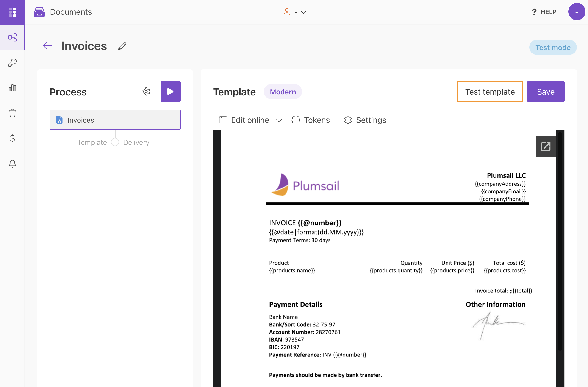Open the billing dollar sign icon

click(x=12, y=138)
